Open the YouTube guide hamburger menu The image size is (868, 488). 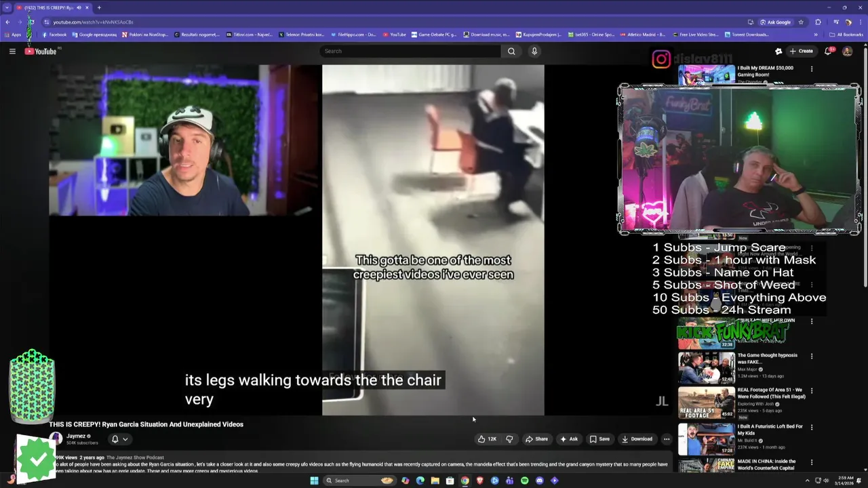tap(12, 51)
